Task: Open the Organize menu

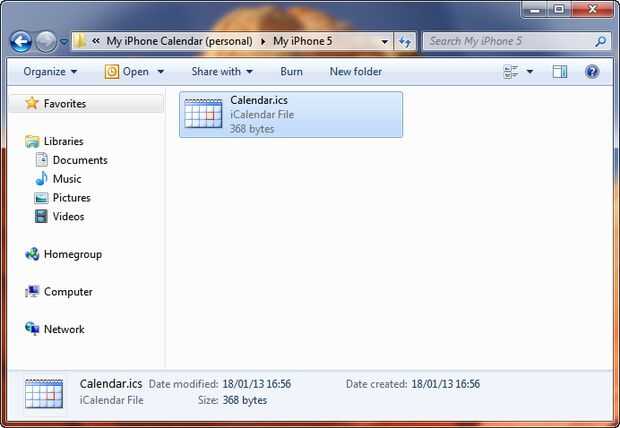Action: [x=50, y=72]
